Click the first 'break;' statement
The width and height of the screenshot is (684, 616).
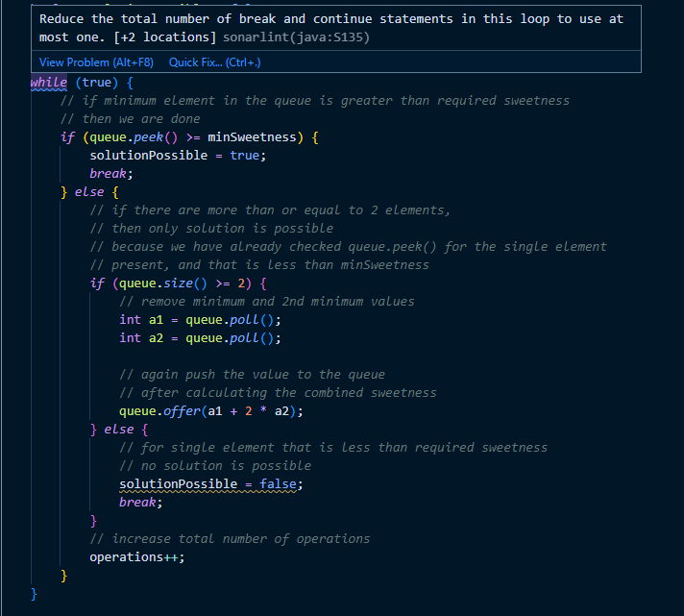click(x=110, y=174)
